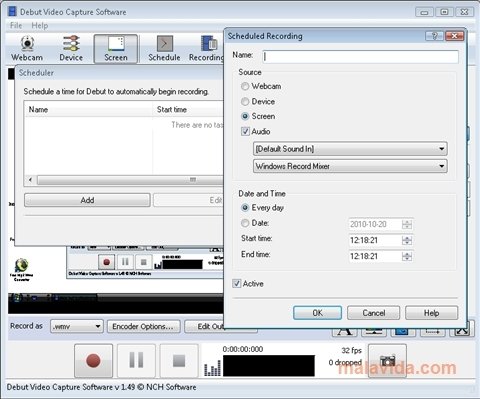Choose the Every day radio option
The height and width of the screenshot is (399, 480).
[245, 208]
